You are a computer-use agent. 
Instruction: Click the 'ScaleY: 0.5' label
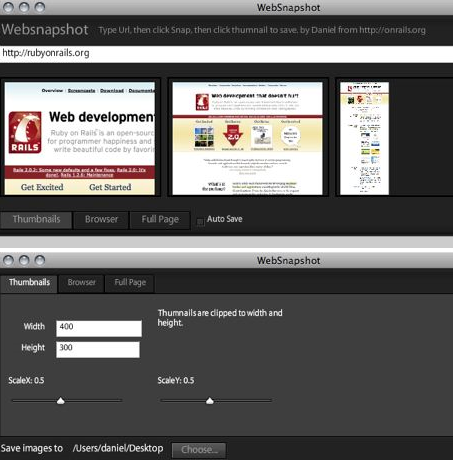point(176,380)
